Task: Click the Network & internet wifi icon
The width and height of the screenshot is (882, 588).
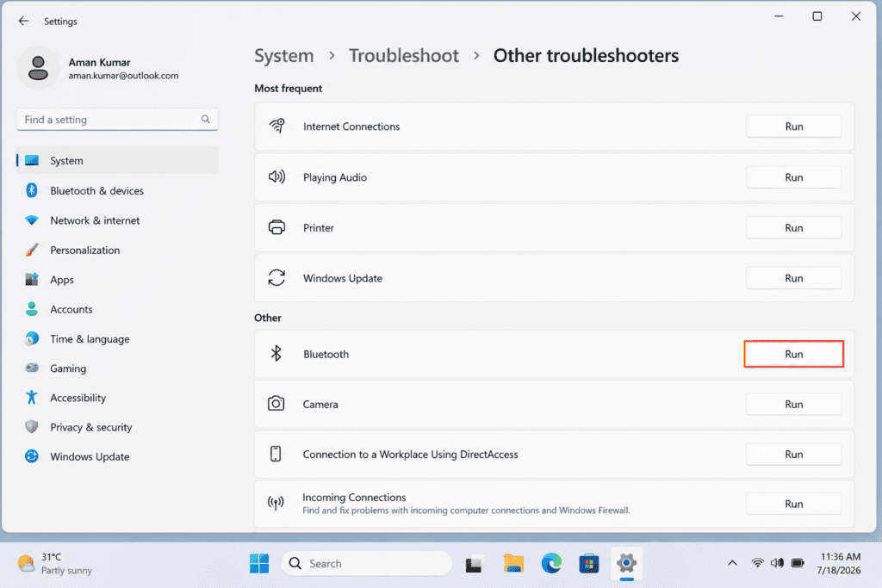Action: click(32, 220)
